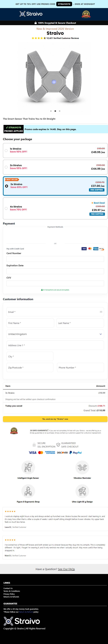This screenshot has width=108, height=644.
Task: Click FREE SHIPPING badge on 3x package
Action: click(x=97, y=190)
